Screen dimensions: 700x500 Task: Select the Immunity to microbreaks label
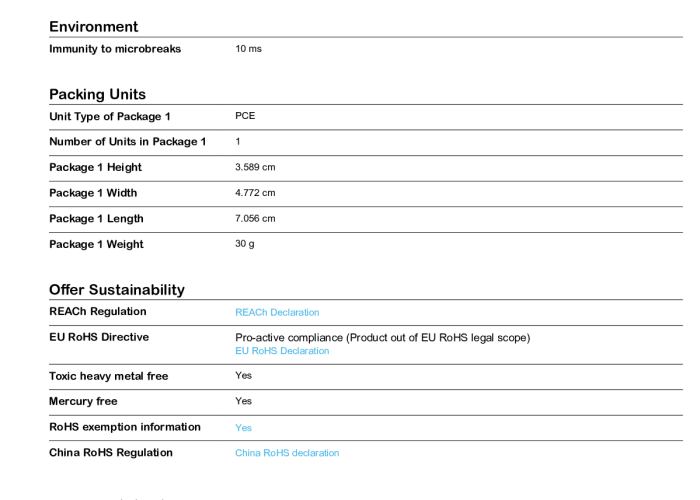point(115,49)
